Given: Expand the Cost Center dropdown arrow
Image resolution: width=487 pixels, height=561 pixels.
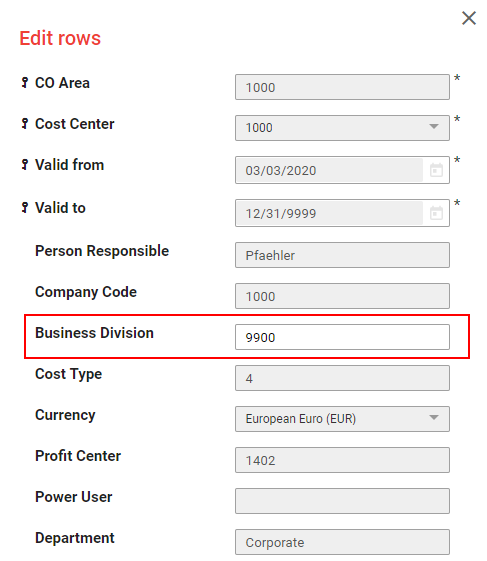Looking at the screenshot, I should point(434,127).
